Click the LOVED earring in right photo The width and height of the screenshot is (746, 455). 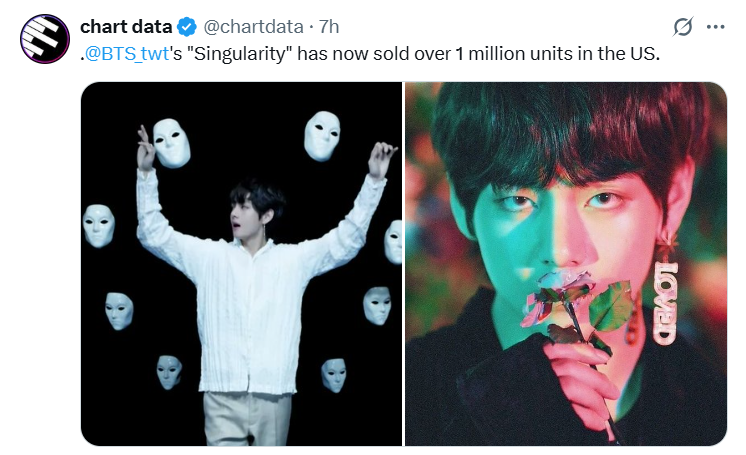point(666,300)
